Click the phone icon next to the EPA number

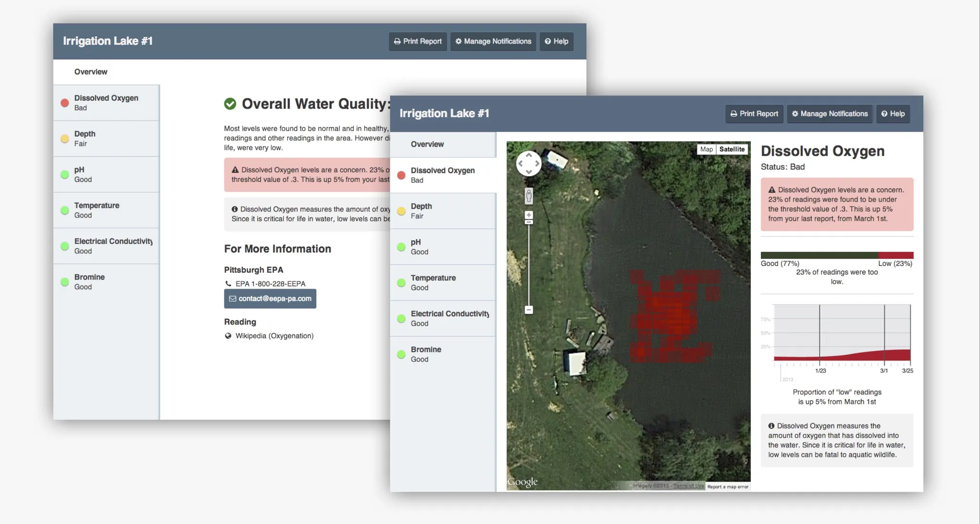[x=229, y=283]
